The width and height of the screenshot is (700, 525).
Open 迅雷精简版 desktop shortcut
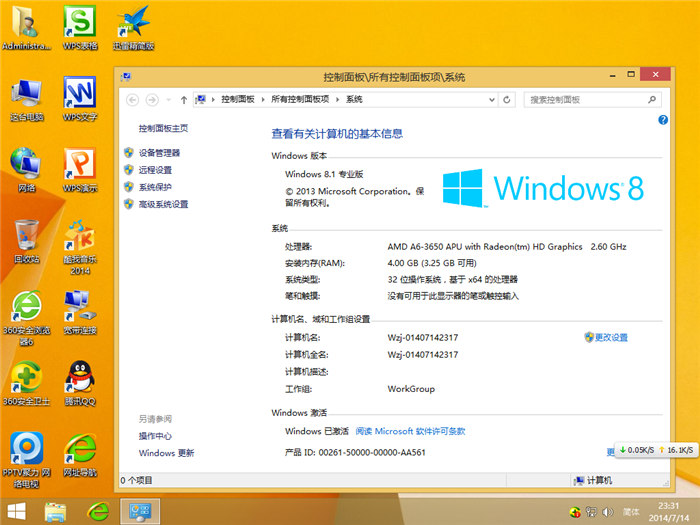(133, 27)
